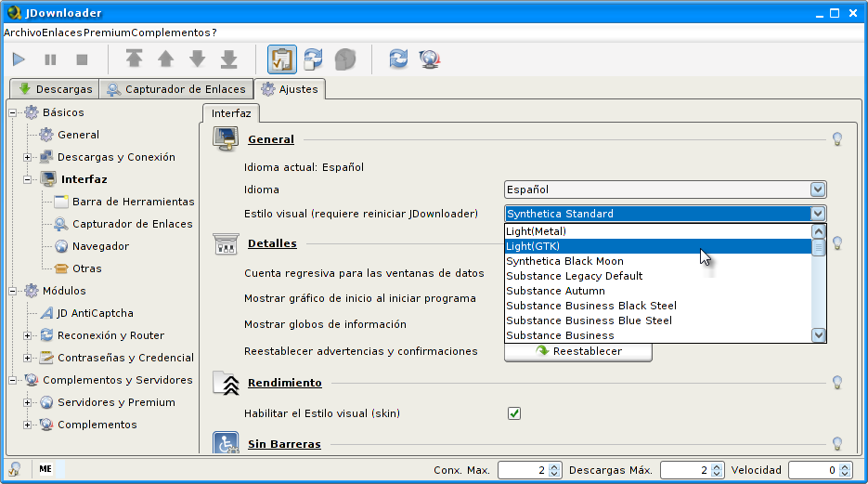Image resolution: width=868 pixels, height=484 pixels.
Task: Click the lightbulb hint beside Detalles
Action: [x=837, y=243]
